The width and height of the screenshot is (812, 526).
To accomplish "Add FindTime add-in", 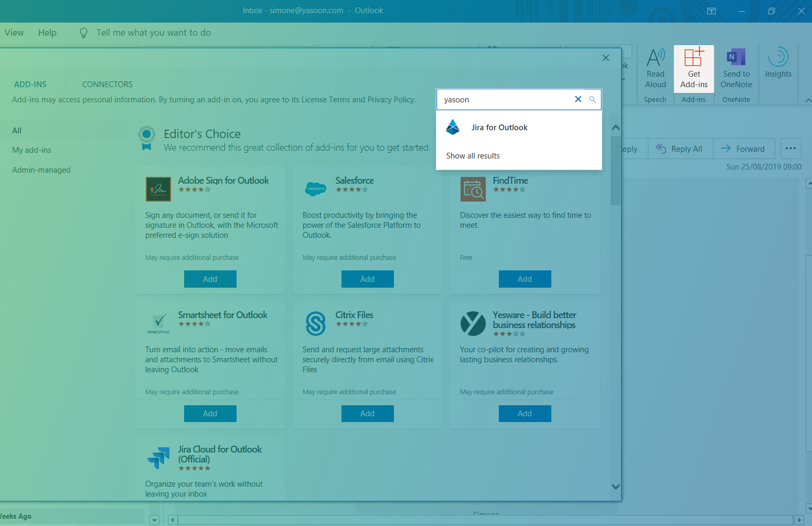I will tap(525, 279).
